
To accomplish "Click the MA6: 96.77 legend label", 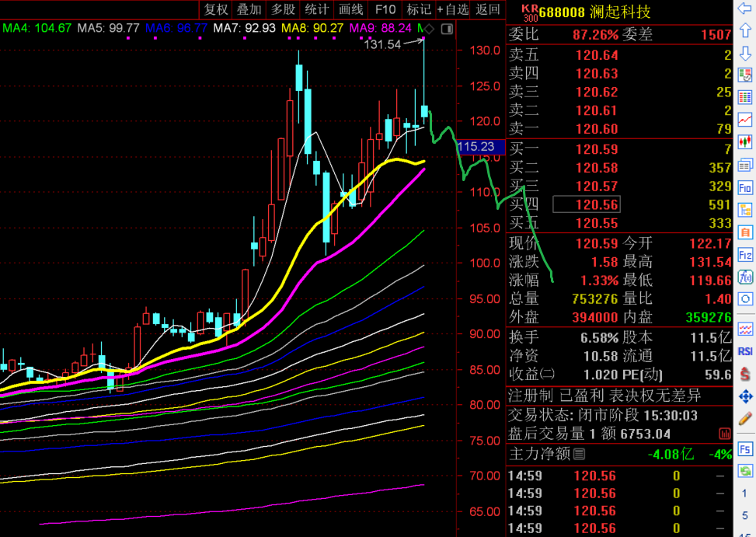I will (176, 28).
